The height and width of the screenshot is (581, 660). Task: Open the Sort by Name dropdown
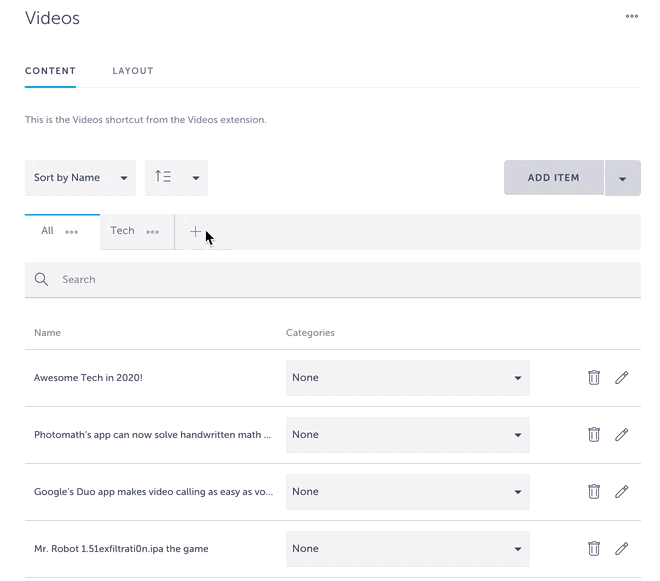[x=80, y=178]
